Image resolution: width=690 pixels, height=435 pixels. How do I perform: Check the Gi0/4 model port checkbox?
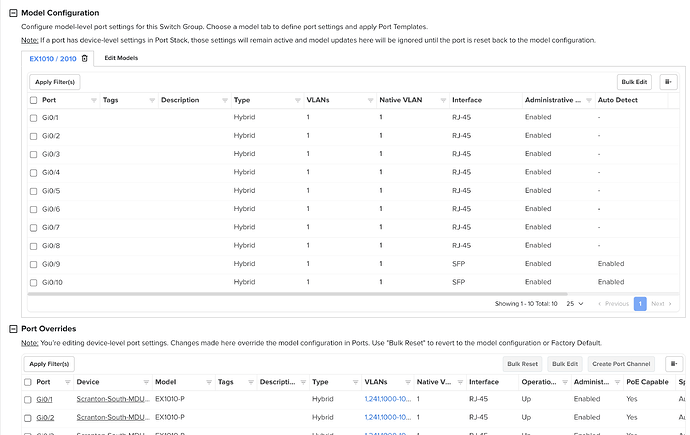pos(33,173)
